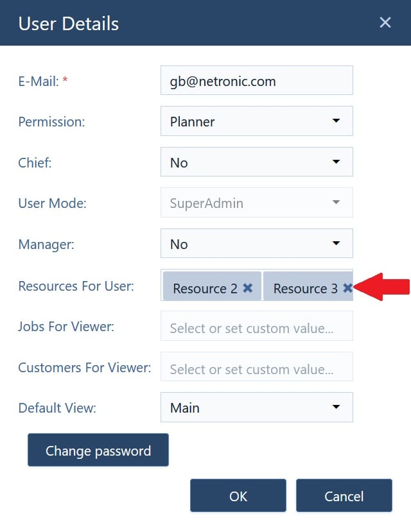Click the Main default view value

tap(185, 408)
